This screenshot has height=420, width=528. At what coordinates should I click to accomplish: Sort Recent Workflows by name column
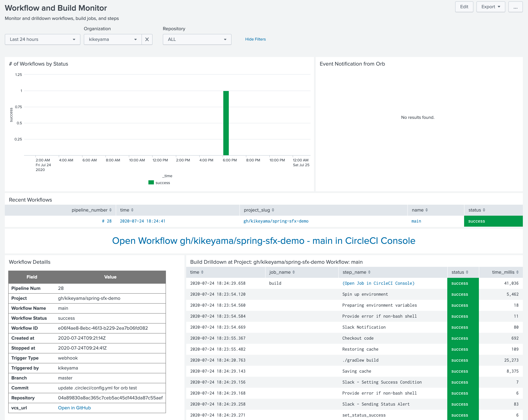tap(420, 210)
